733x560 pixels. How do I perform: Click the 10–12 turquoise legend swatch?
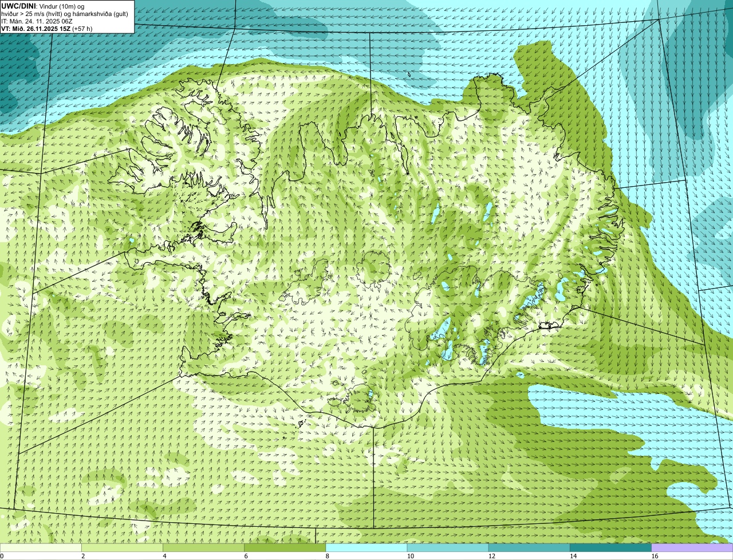click(x=448, y=547)
